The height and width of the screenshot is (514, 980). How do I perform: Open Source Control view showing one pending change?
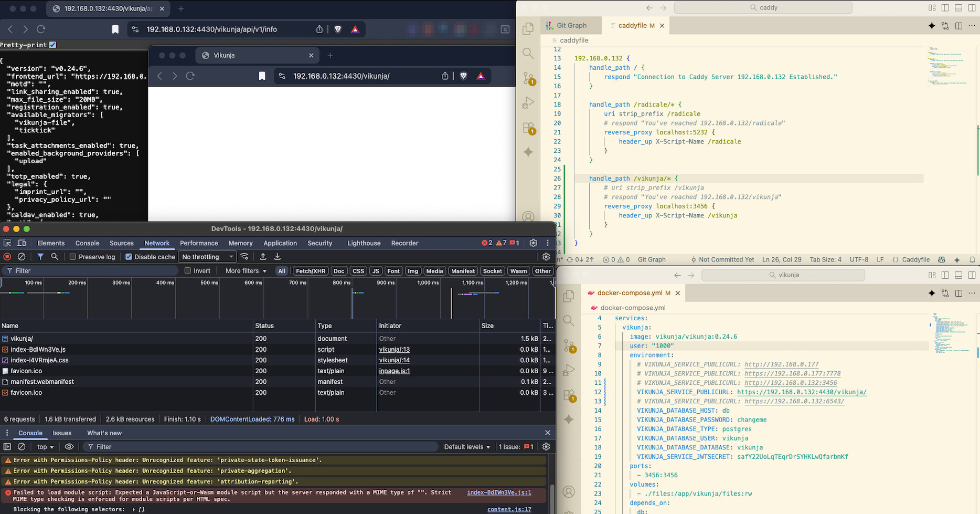click(x=527, y=78)
